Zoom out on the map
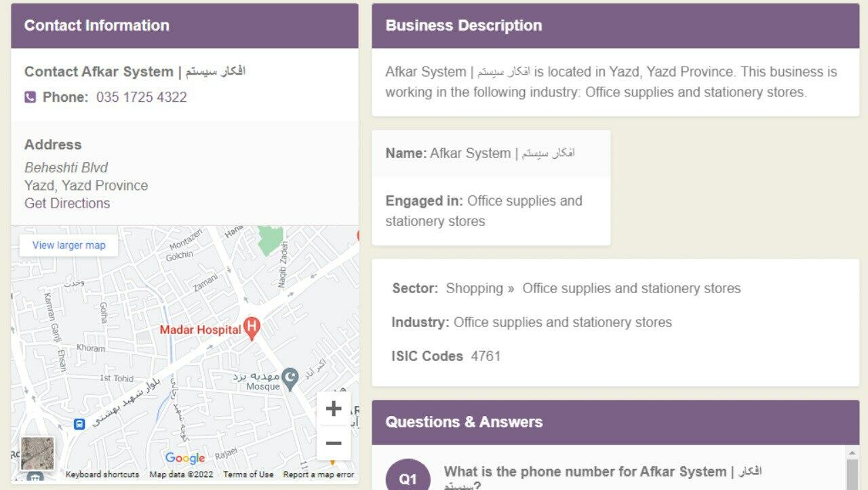868x490 pixels. [333, 443]
